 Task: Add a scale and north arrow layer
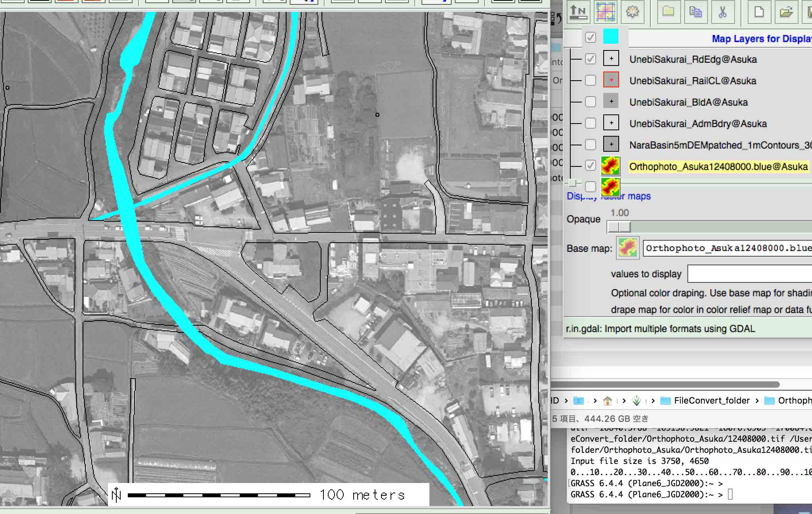[578, 12]
